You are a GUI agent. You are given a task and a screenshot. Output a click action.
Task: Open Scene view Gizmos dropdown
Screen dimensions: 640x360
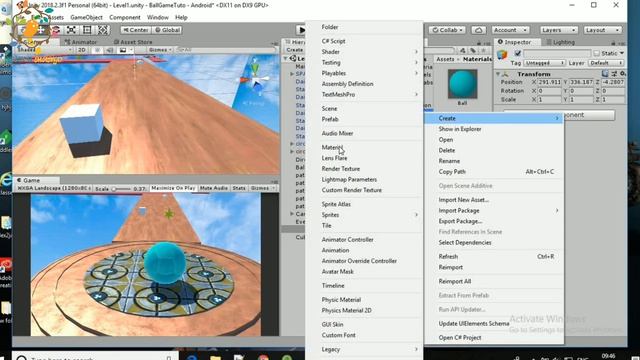[160, 50]
